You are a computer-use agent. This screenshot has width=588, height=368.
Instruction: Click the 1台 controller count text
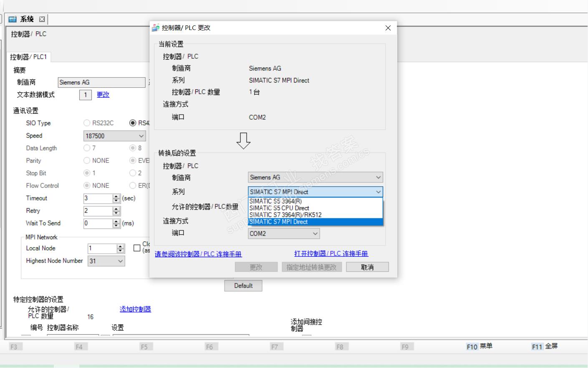pyautogui.click(x=254, y=92)
